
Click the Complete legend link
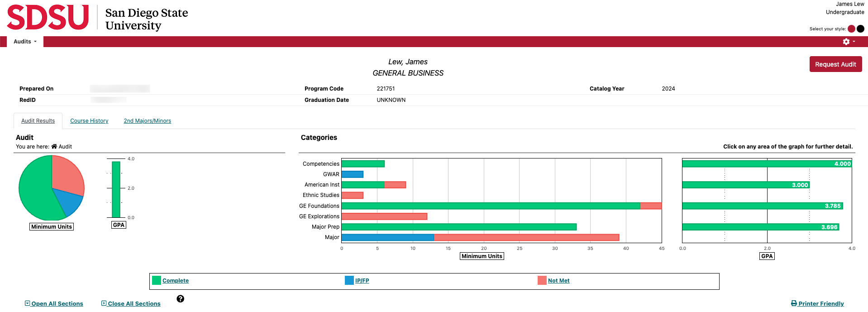pos(176,281)
